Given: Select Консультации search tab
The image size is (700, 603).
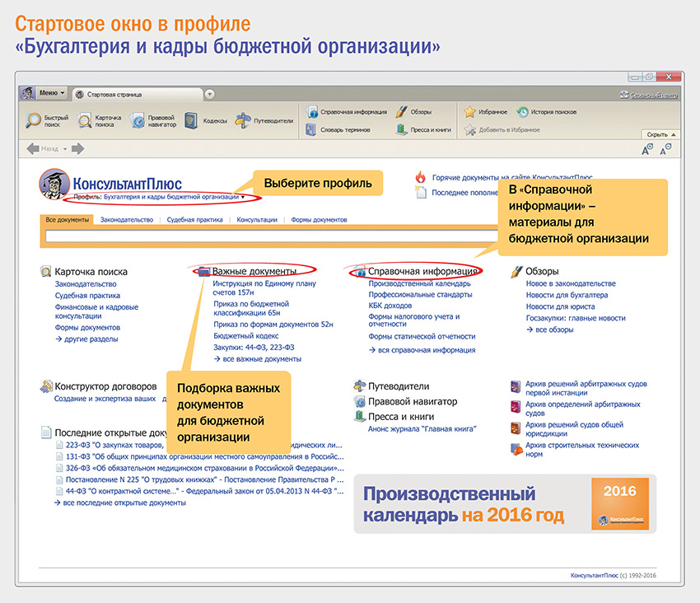Looking at the screenshot, I should point(257,220).
